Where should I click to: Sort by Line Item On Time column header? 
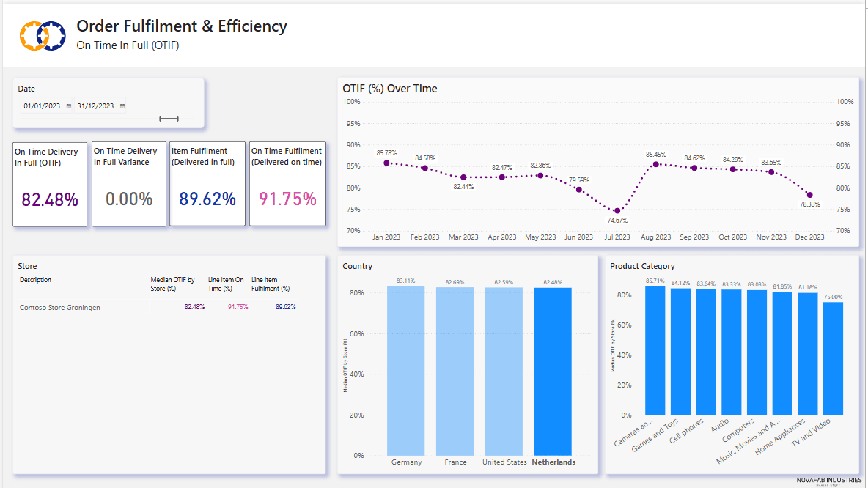tap(225, 284)
